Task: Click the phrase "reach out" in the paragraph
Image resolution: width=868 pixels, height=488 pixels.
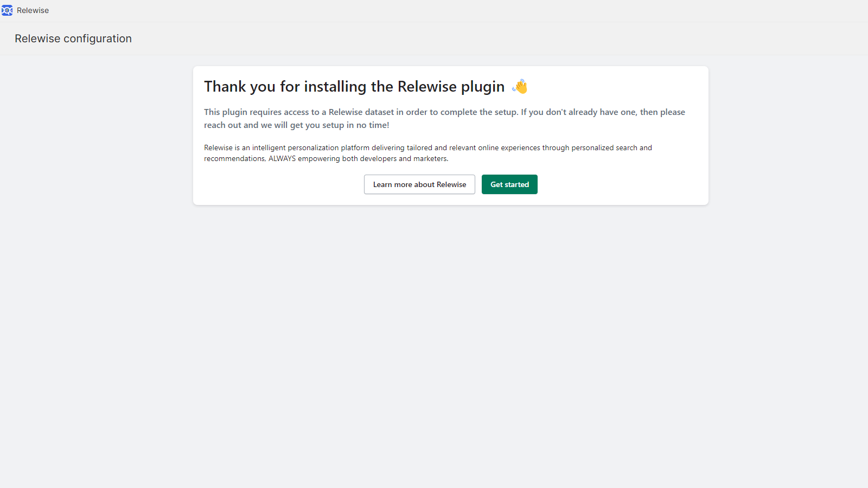Action: click(222, 125)
